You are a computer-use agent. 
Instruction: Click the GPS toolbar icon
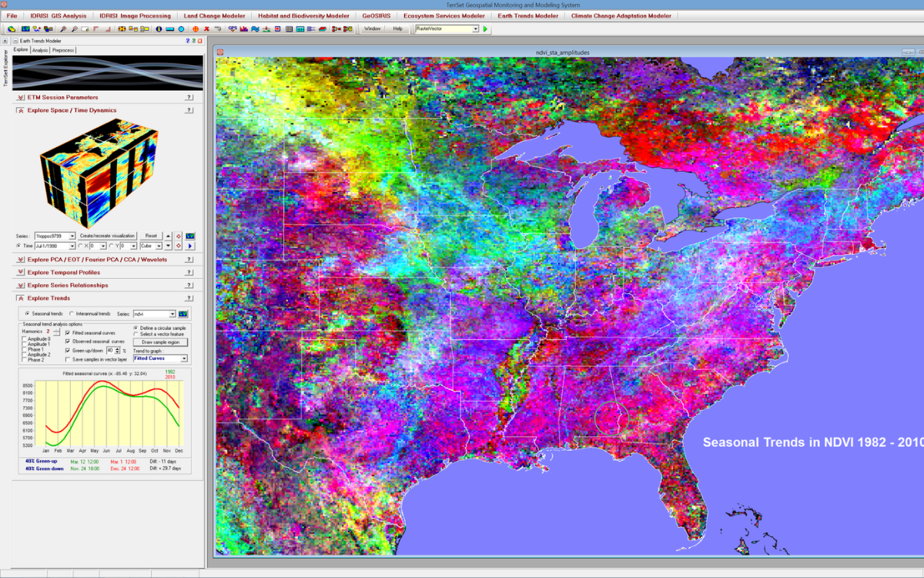click(x=232, y=29)
